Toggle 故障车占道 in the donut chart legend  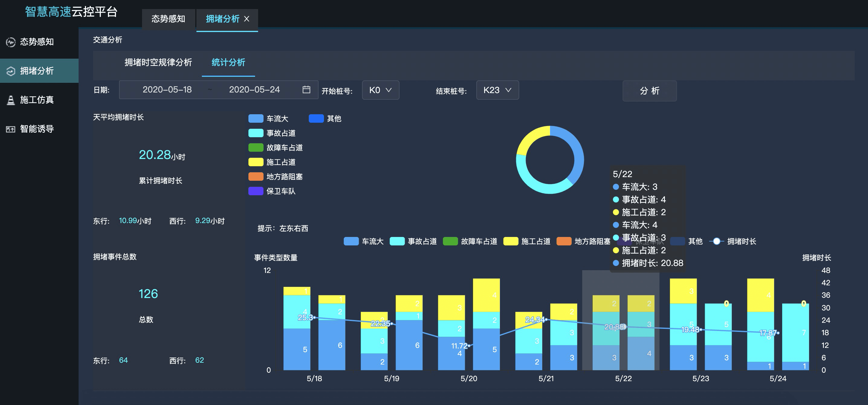pyautogui.click(x=275, y=147)
